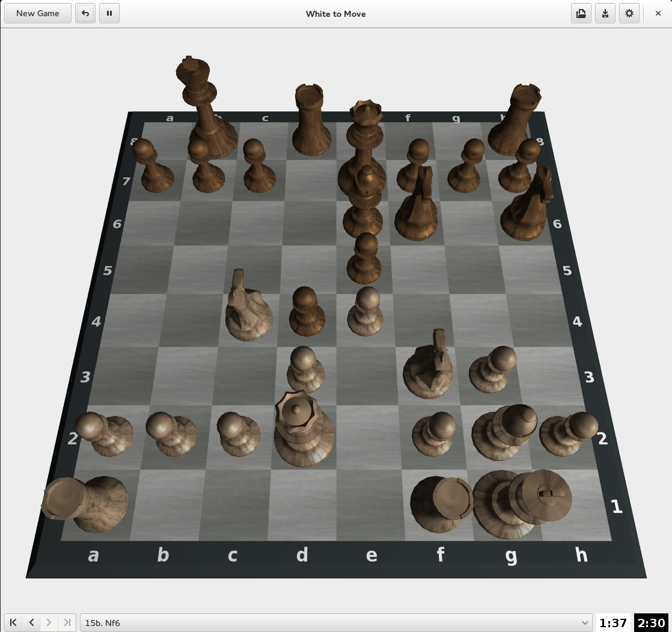The image size is (672, 632).
Task: Pause the chess game
Action: (x=109, y=13)
